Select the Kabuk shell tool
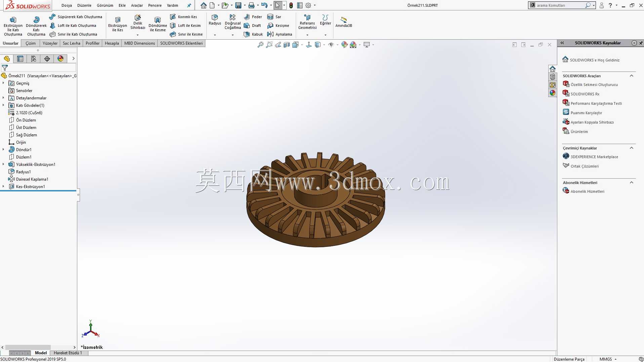Screen dimensions: 644x362 253,34
